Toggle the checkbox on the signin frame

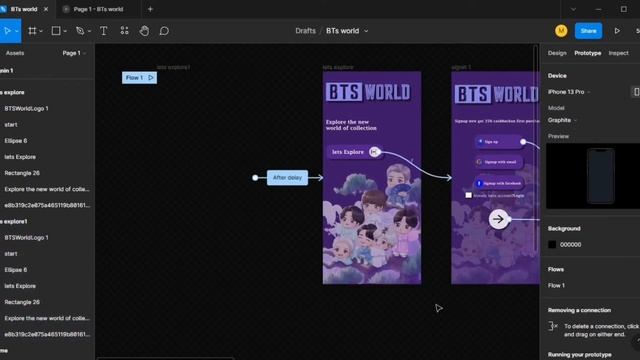click(x=469, y=195)
